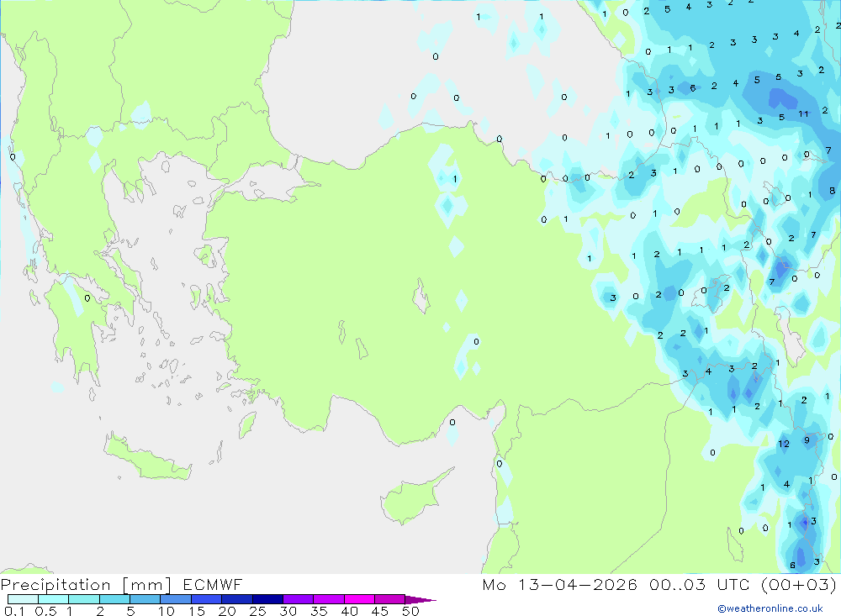The image size is (841, 616).
Task: Click the '(00+03)' forecast offset text
Action: coord(799,584)
